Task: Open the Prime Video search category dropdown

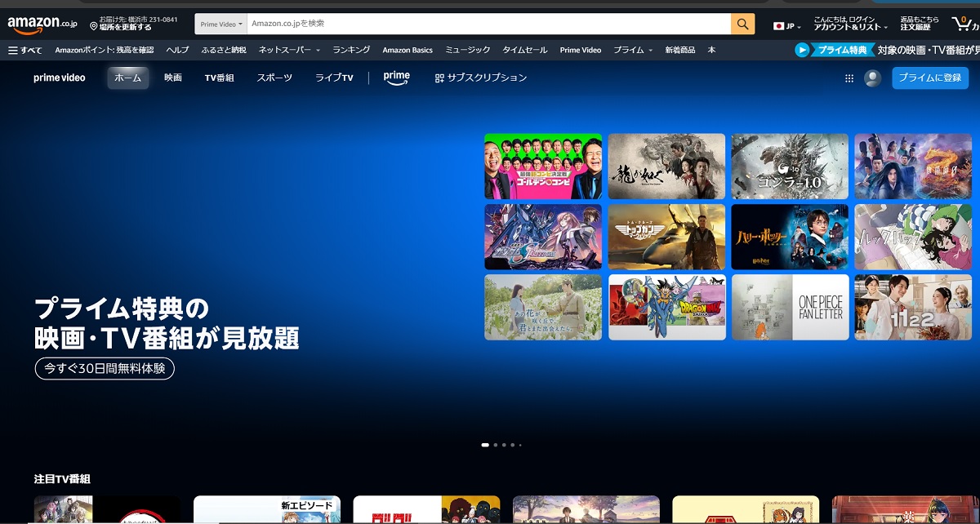Action: [219, 24]
